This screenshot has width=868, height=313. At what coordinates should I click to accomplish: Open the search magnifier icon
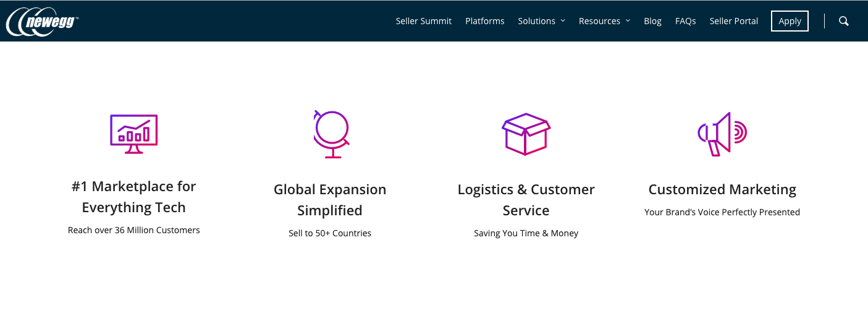[844, 21]
